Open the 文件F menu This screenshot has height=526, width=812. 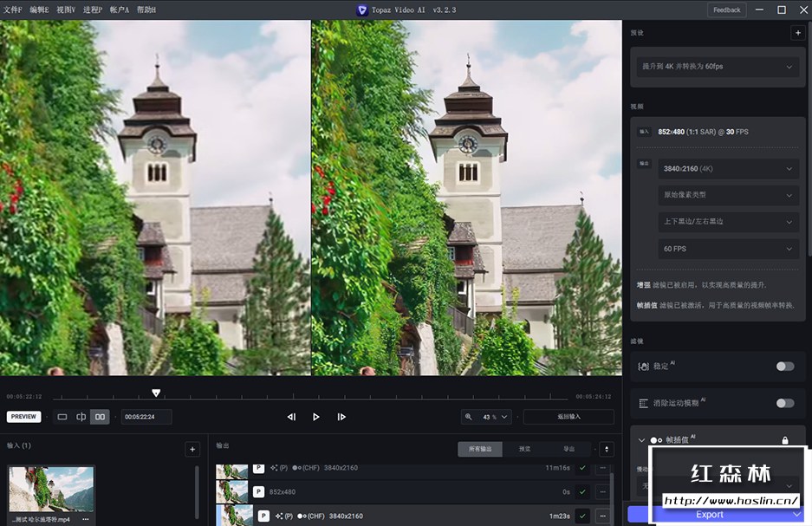[13, 10]
